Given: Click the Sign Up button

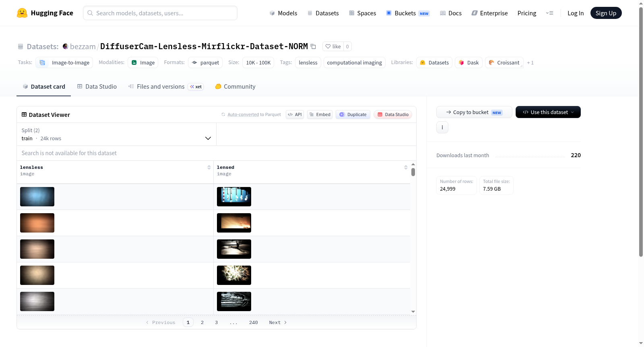Looking at the screenshot, I should (606, 13).
